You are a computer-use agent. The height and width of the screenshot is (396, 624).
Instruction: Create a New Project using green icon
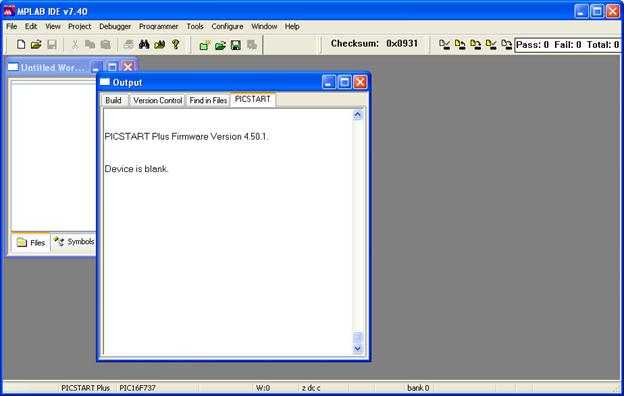205,45
